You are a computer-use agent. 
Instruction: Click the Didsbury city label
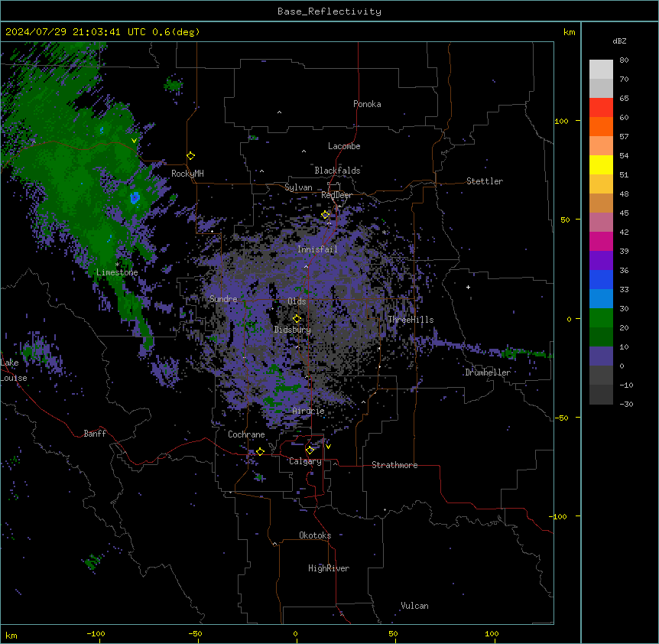pyautogui.click(x=293, y=330)
